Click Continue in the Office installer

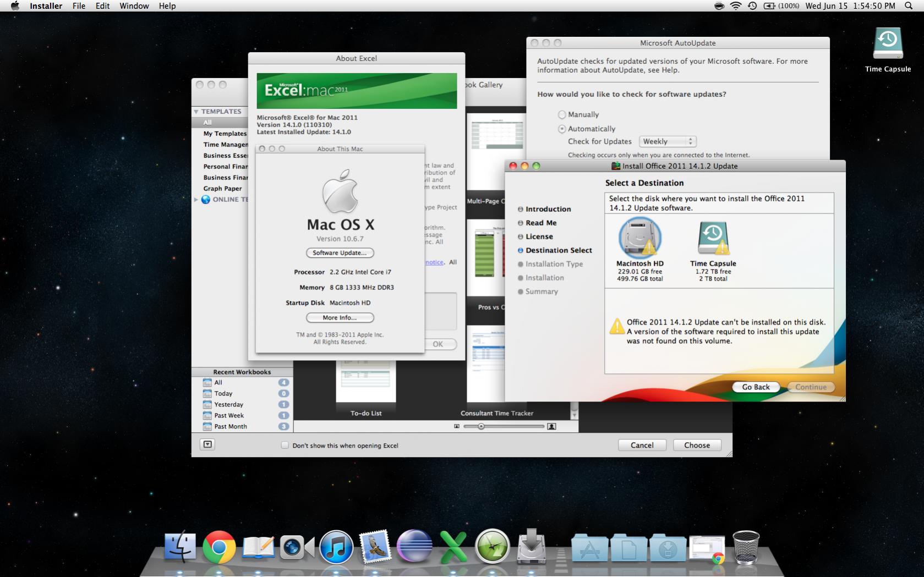click(x=811, y=387)
